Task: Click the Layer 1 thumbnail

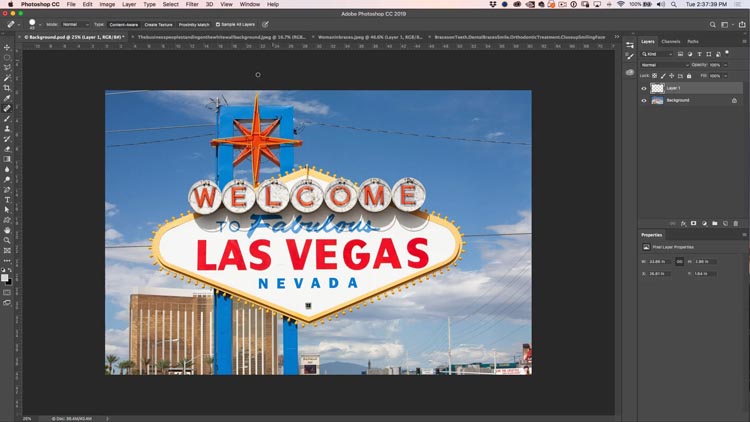Action: pyautogui.click(x=657, y=88)
